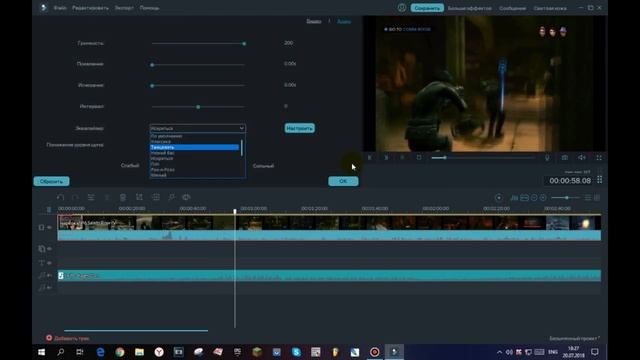Split clip with the scissors icon
Screen dimensions: 640x360
(x=107, y=198)
